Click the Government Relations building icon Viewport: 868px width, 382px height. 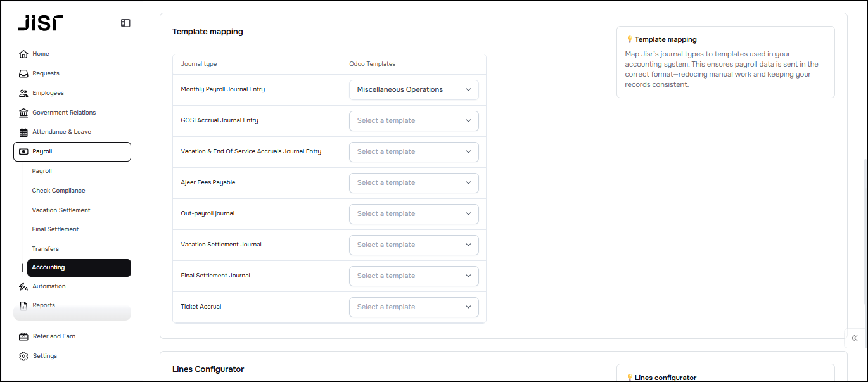coord(23,113)
